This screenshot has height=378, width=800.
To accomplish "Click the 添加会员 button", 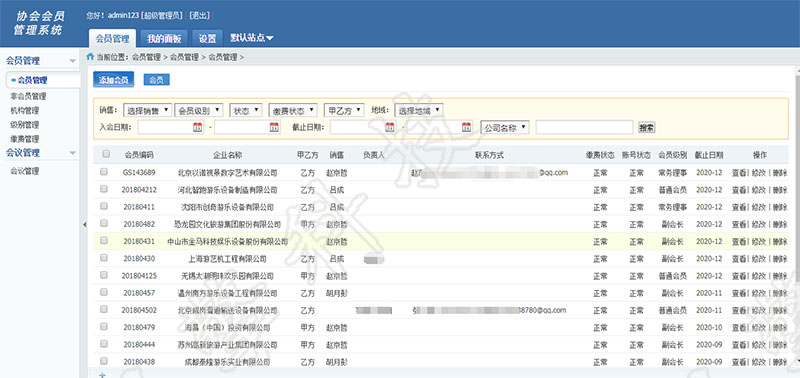I will (x=113, y=80).
